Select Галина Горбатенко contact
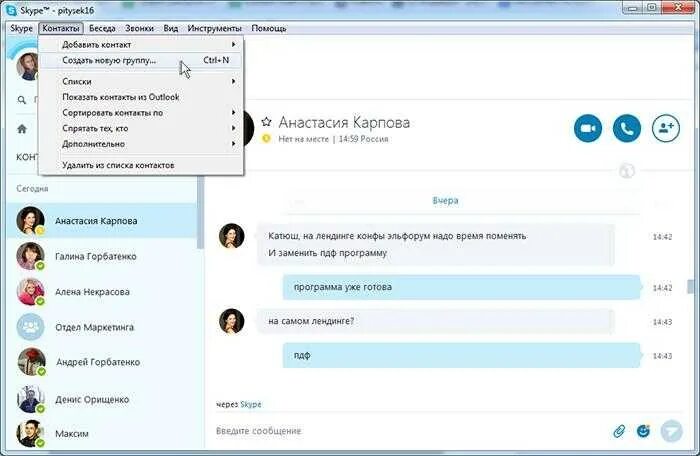 (102, 256)
